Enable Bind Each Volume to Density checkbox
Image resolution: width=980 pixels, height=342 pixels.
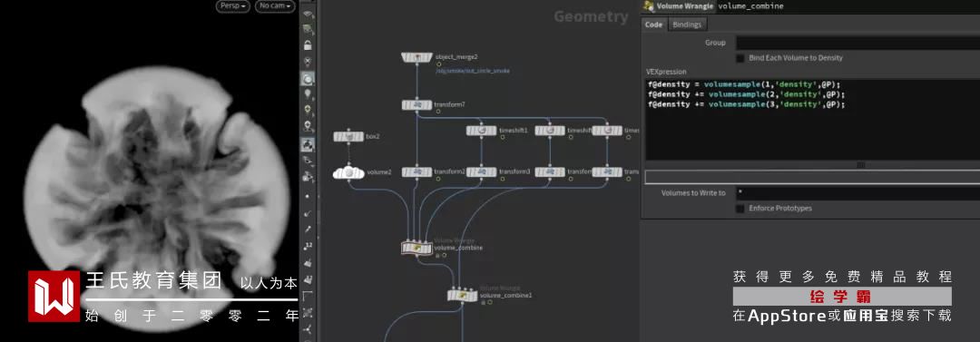740,58
